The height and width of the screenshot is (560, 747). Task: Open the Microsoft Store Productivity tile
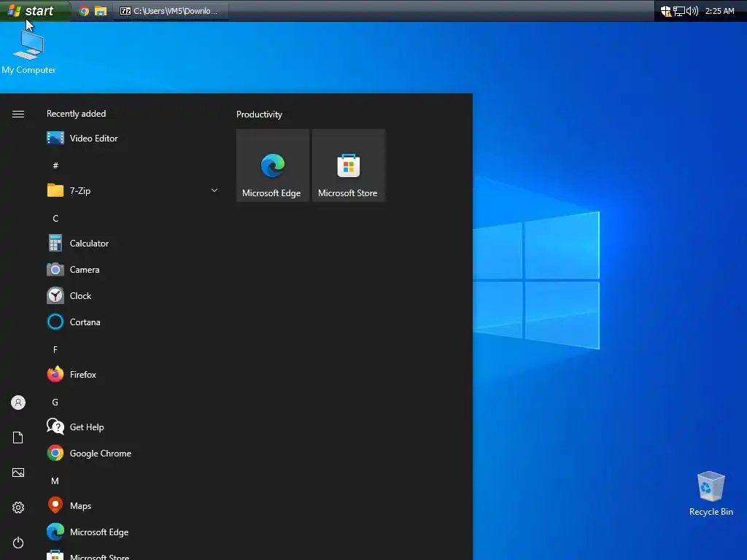coord(348,166)
